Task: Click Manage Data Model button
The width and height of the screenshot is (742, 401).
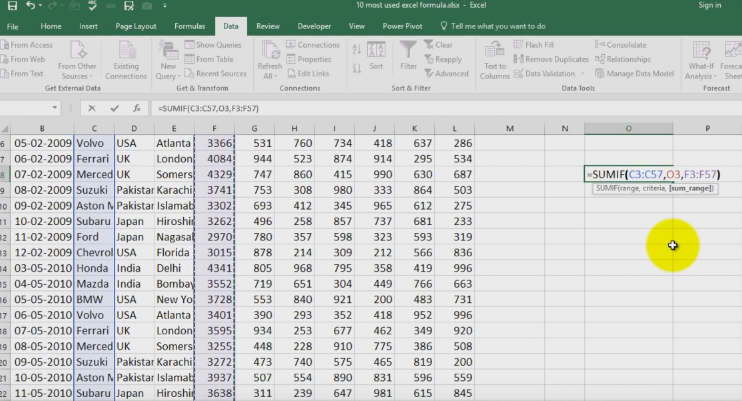Action: pos(635,73)
